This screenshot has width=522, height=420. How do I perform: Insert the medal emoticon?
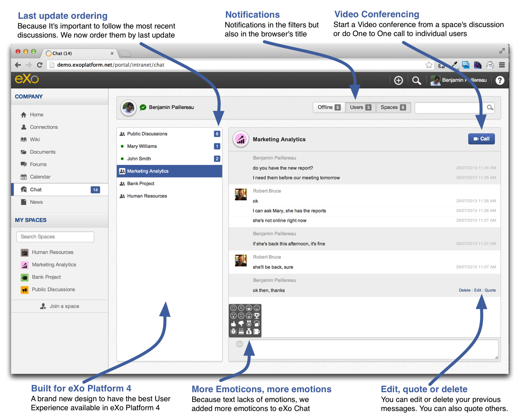point(249,324)
